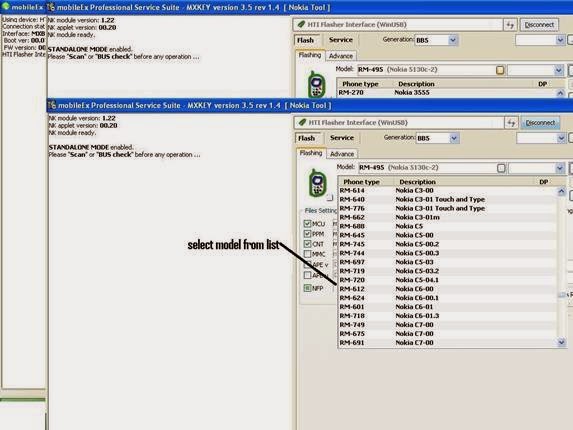Select RM-776 Nokia C3-01 Touch and Type
Screen dimensions: 573x430
447,209
